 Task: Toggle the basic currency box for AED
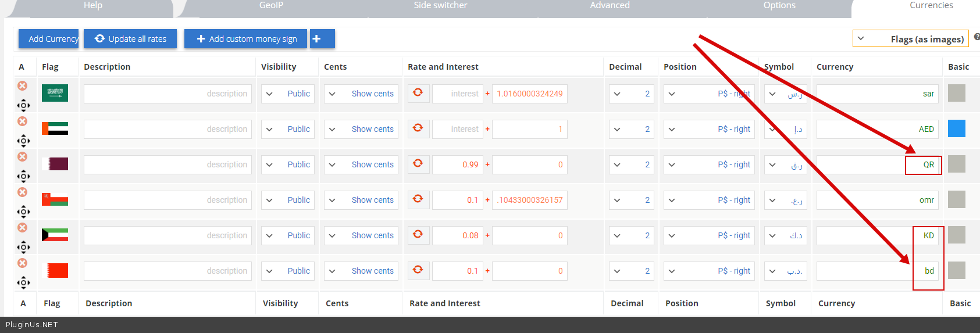[956, 128]
